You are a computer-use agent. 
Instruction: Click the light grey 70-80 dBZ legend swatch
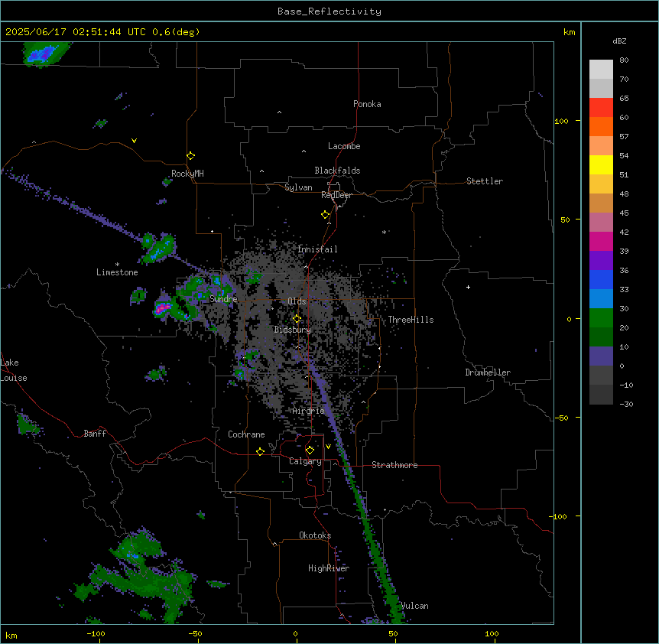[x=601, y=70]
